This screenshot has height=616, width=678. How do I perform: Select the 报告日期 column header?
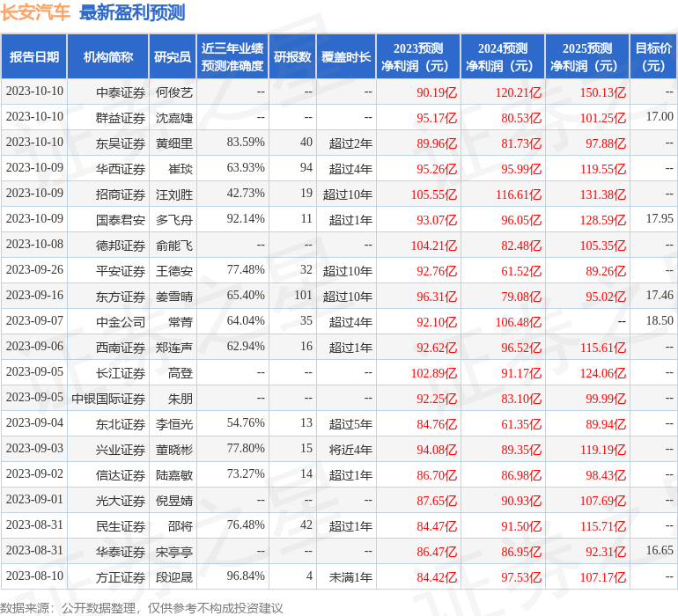pos(34,56)
